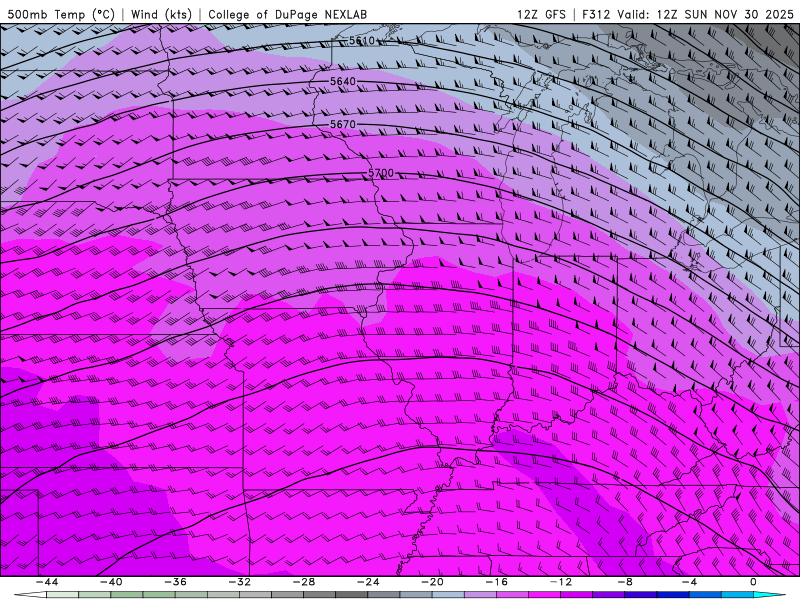Click the -4 colorbar tick label

689,582
